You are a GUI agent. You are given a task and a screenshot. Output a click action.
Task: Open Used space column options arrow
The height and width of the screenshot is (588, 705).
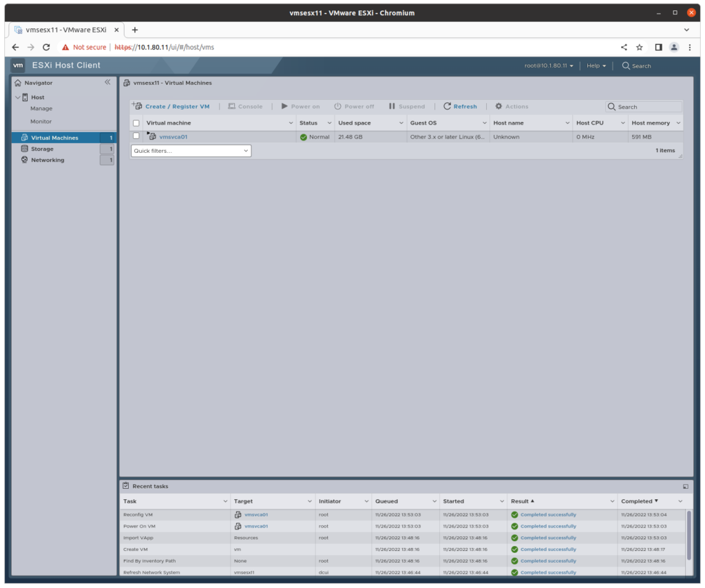coord(401,123)
